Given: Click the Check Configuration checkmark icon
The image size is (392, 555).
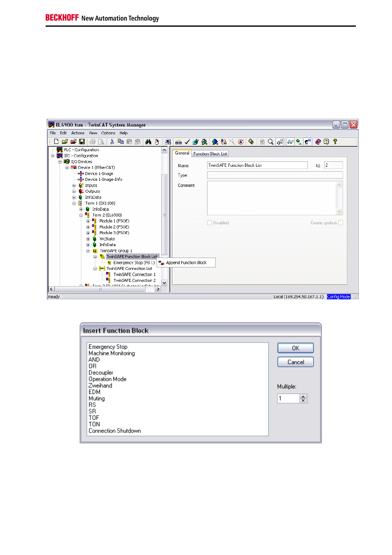Looking at the screenshot, I should click(x=187, y=142).
